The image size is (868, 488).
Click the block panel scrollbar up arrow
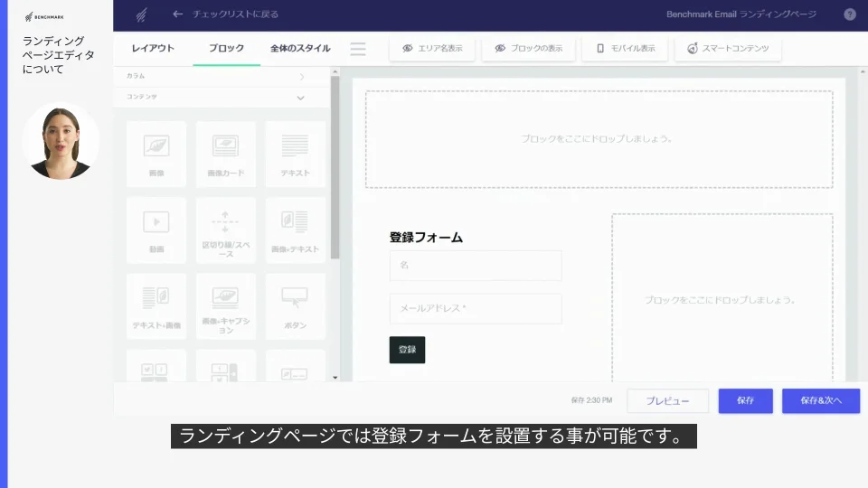pos(335,72)
